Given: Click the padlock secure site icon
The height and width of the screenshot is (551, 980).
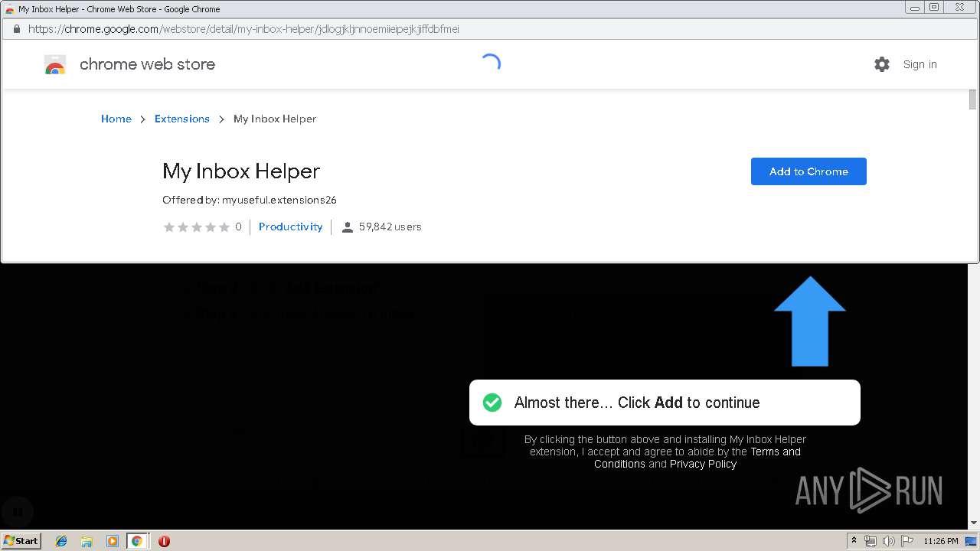Looking at the screenshot, I should pos(16,29).
